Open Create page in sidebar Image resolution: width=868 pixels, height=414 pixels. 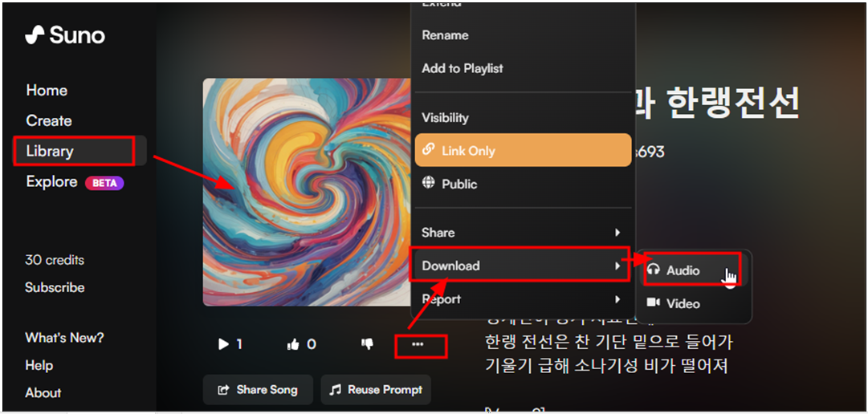(x=49, y=120)
